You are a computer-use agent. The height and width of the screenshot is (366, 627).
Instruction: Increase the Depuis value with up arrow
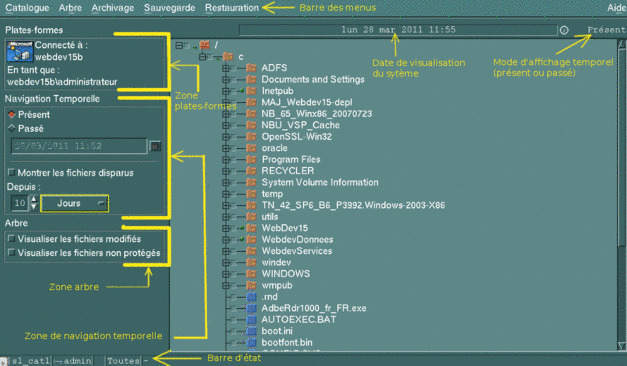[x=34, y=199]
